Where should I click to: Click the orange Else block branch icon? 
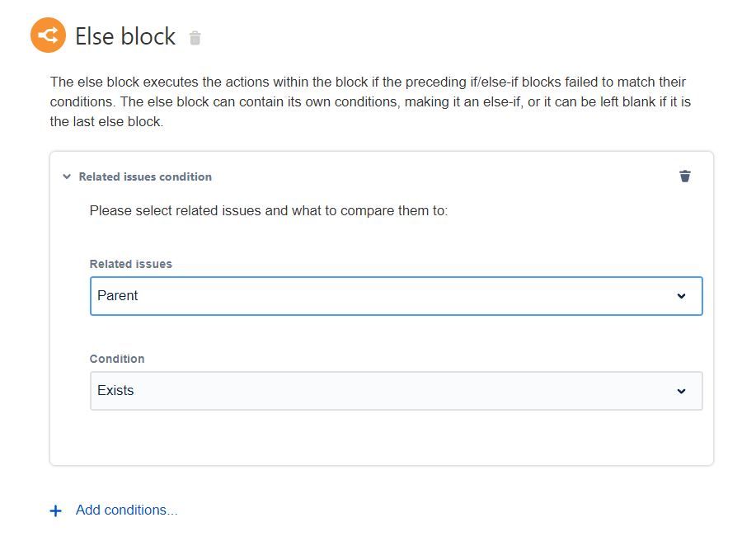point(48,35)
